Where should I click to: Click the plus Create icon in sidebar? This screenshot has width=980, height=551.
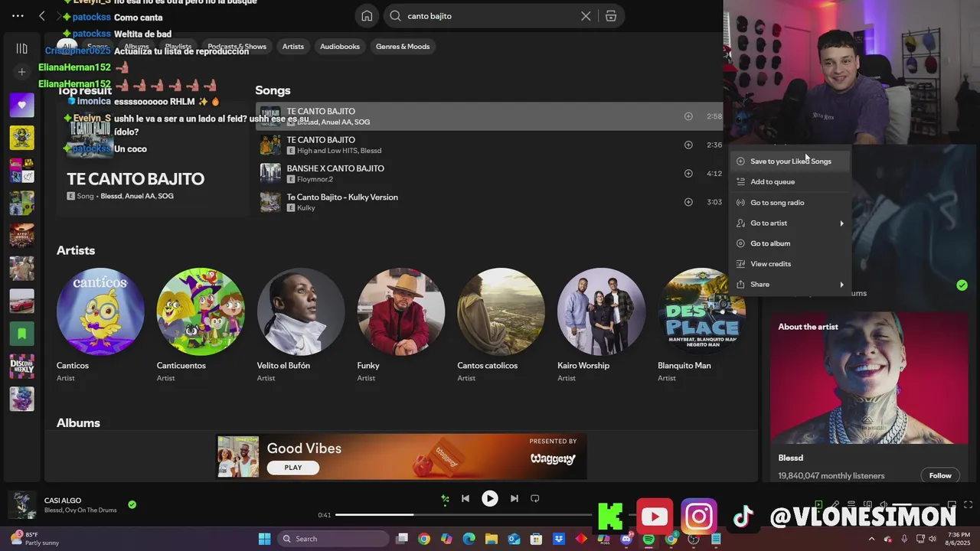click(21, 72)
